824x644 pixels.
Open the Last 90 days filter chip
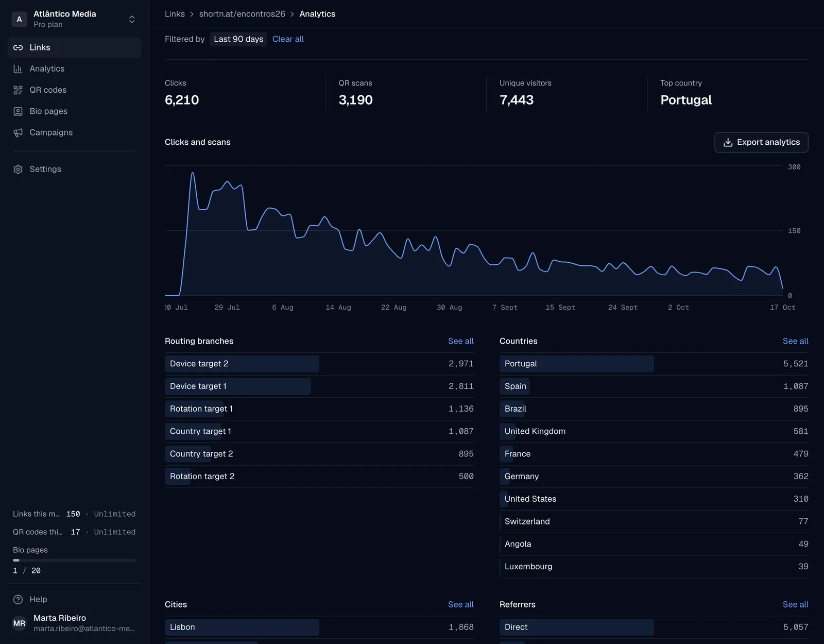(238, 39)
